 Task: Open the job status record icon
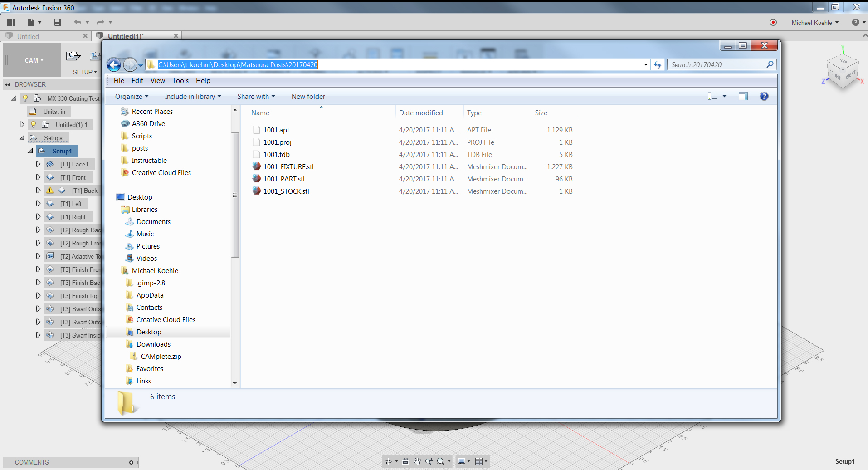pos(773,22)
